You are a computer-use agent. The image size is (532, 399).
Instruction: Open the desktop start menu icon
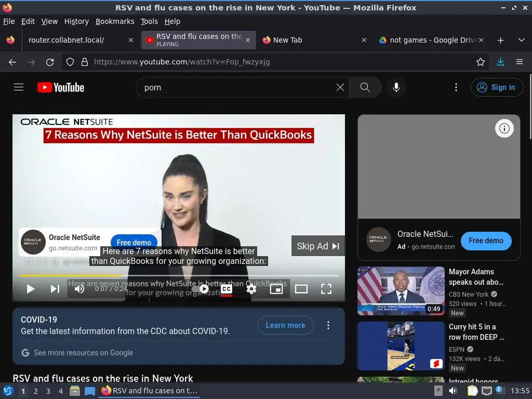click(x=8, y=391)
